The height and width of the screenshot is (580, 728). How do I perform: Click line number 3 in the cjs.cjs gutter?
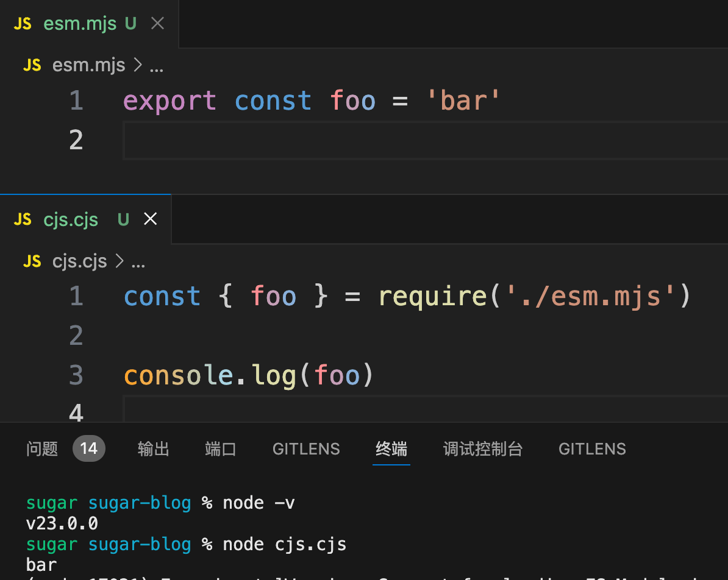pos(76,375)
